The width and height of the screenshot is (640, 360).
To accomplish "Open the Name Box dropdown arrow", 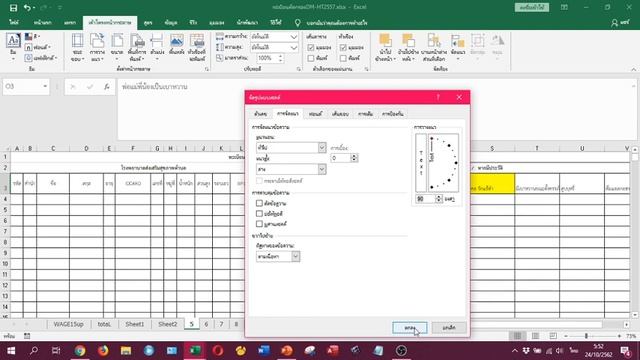I will click(x=45, y=87).
